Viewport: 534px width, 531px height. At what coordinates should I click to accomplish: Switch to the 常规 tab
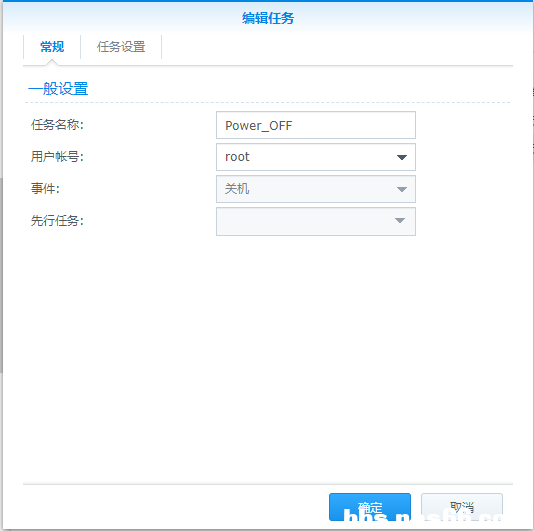click(52, 47)
